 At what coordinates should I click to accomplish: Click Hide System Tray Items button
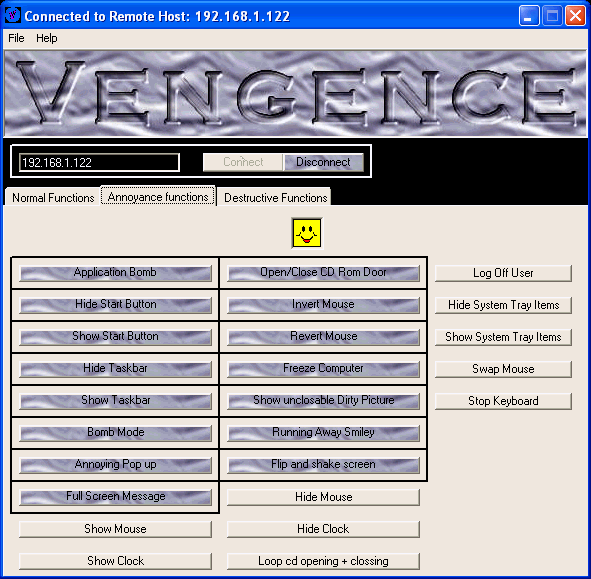(x=503, y=305)
